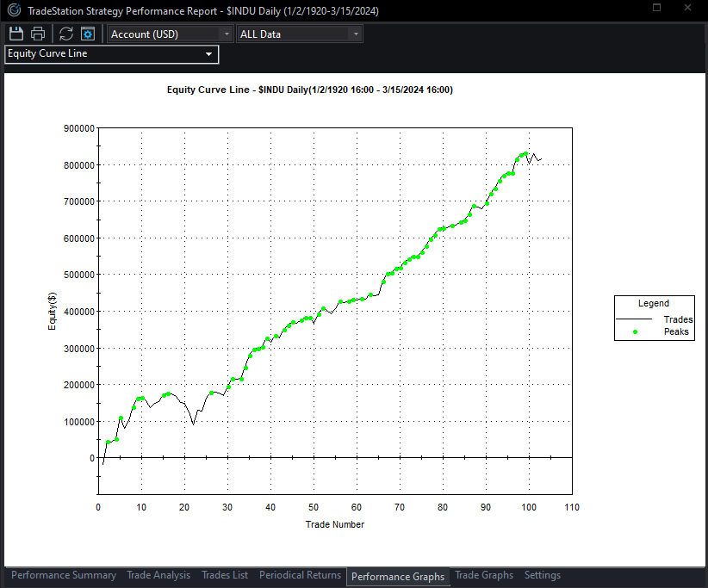Click the Print report icon
708x588 pixels.
[x=38, y=34]
